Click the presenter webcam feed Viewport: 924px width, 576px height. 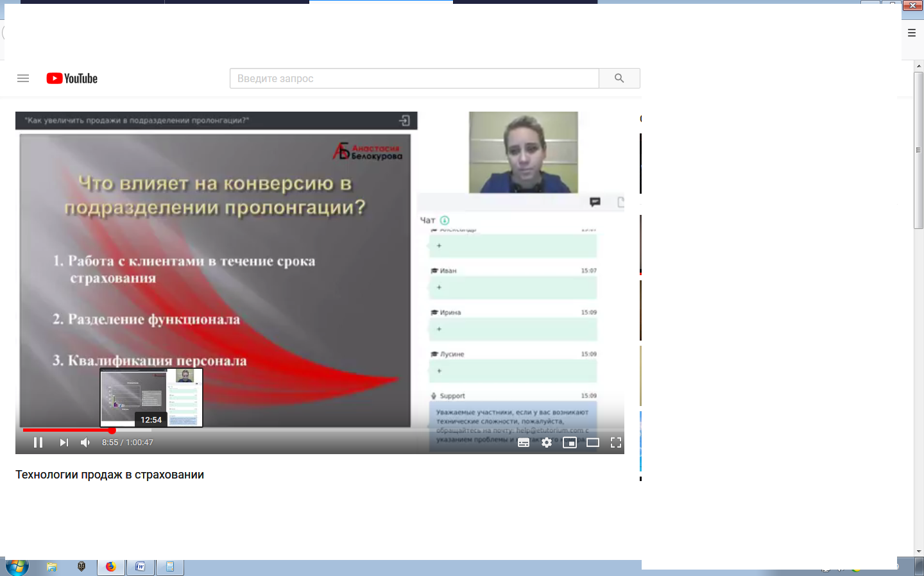(524, 153)
